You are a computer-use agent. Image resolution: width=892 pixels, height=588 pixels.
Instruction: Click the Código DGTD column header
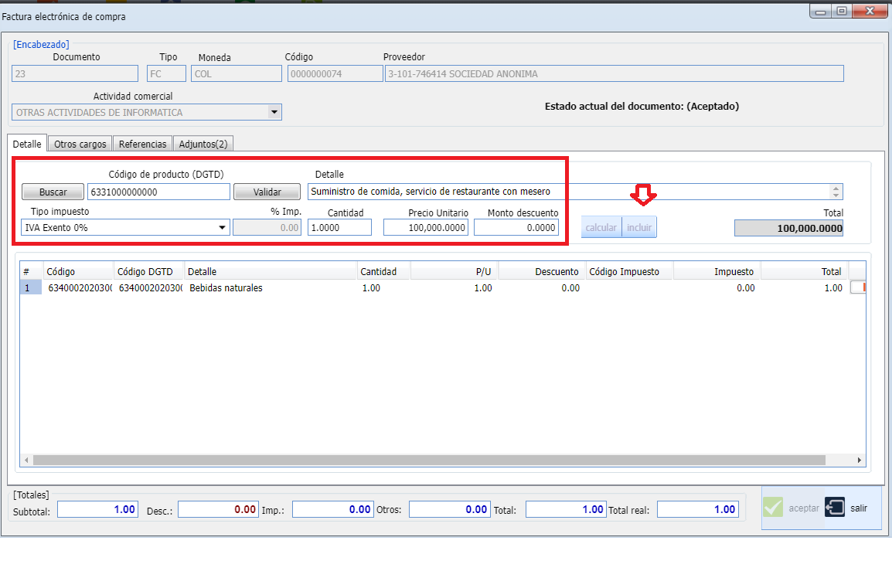(149, 271)
